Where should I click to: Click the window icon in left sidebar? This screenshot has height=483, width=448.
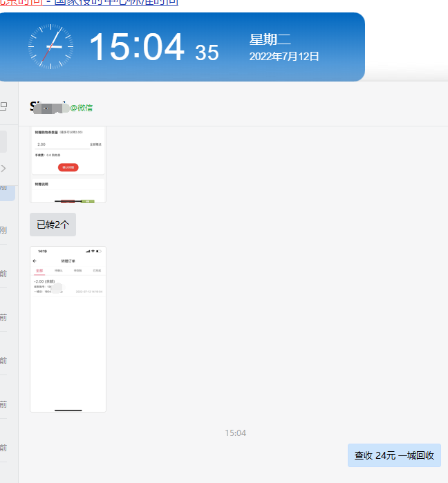3,106
